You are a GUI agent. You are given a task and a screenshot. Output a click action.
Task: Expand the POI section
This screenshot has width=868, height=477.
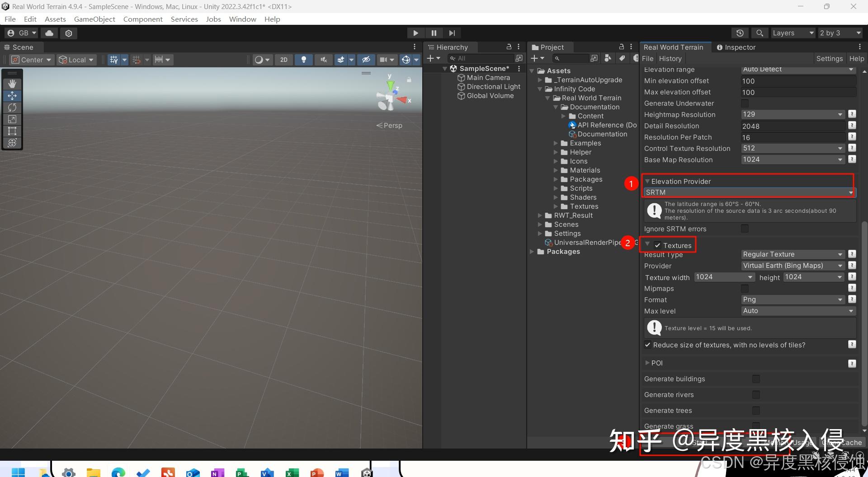(656, 363)
